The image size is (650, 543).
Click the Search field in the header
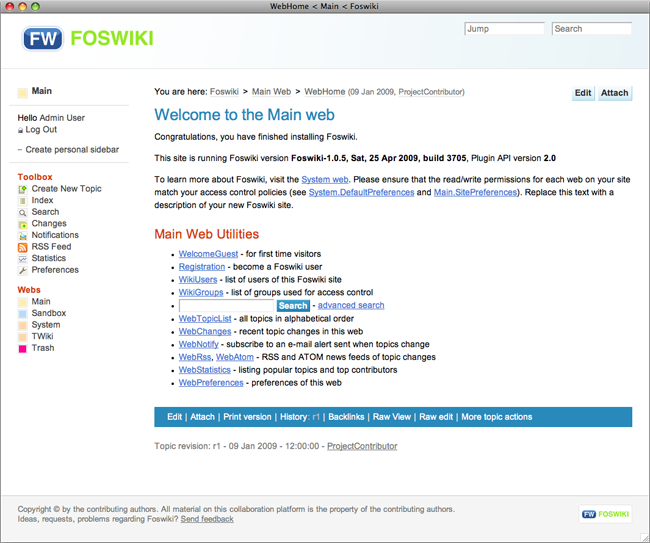[x=592, y=29]
